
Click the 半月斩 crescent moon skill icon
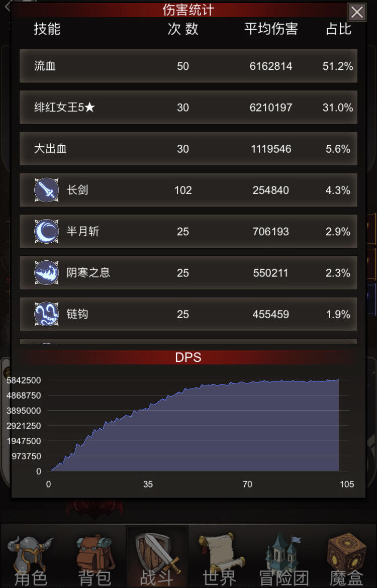[47, 231]
